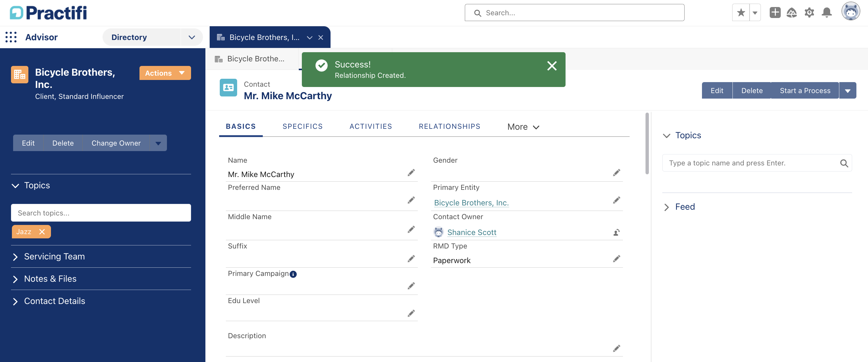
Task: Open the Bicycle Brothers tab options chevron
Action: pyautogui.click(x=309, y=38)
